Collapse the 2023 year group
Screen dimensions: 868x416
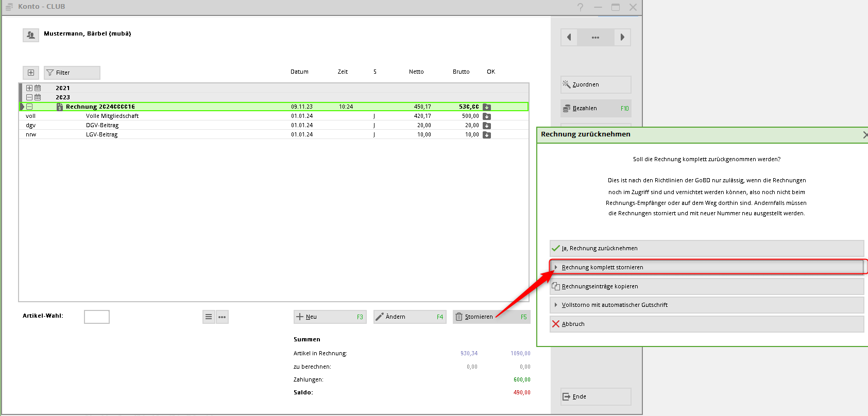(x=29, y=97)
